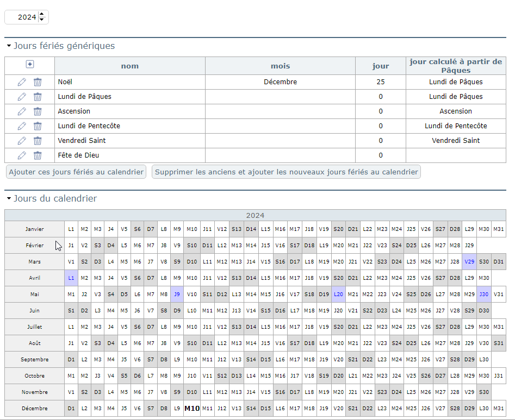Toggle highlighted holiday J9 in Mai
This screenshot has height=420, width=515.
coord(177,294)
